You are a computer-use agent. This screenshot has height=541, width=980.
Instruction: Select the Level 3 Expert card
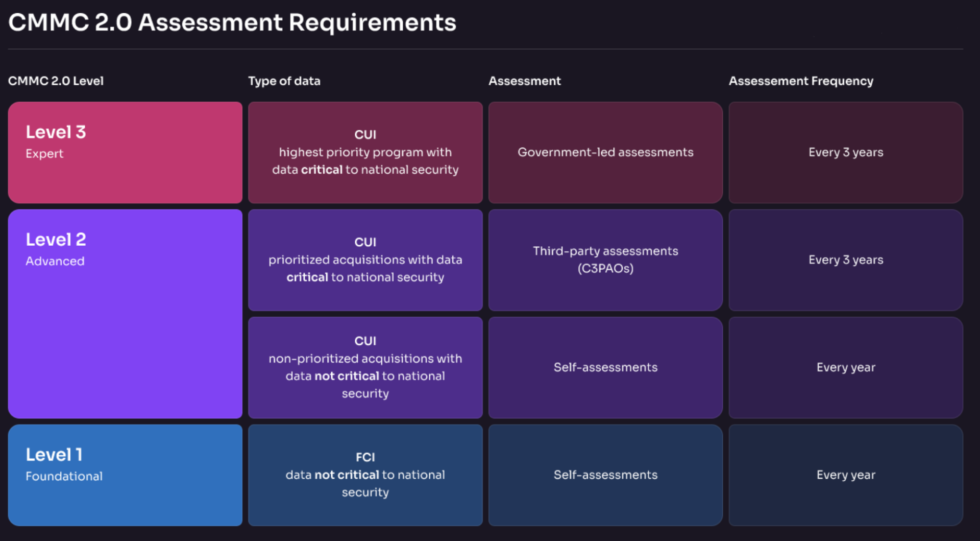125,152
